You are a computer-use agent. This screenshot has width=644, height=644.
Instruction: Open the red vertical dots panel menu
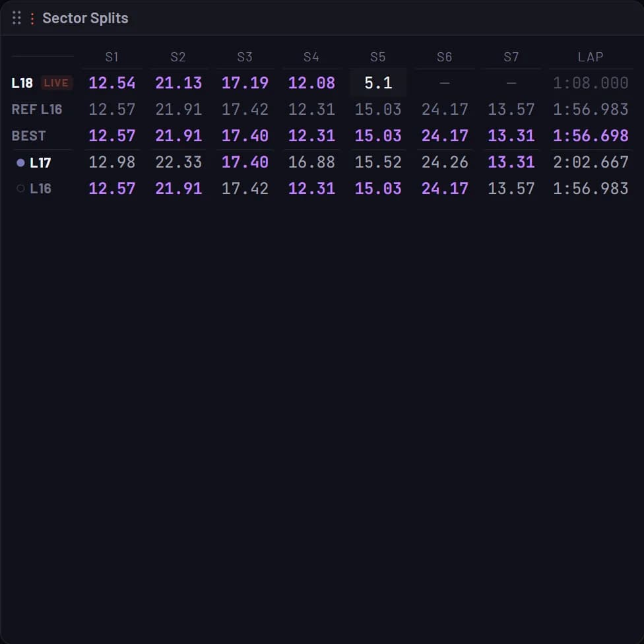point(32,18)
